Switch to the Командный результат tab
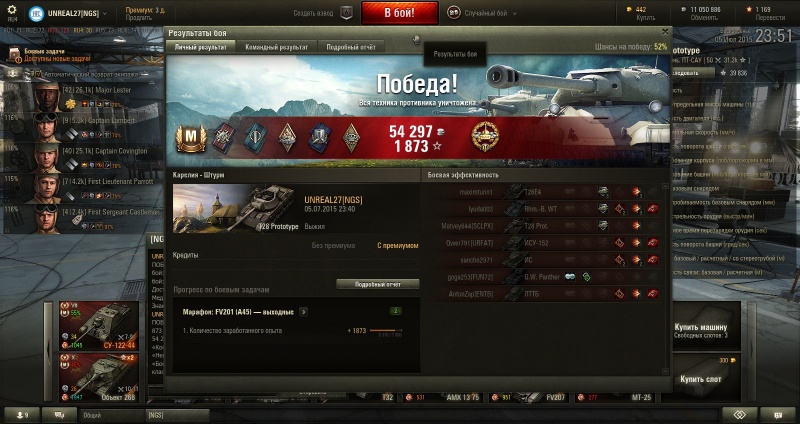Viewport: 800px width, 424px height. coord(277,47)
